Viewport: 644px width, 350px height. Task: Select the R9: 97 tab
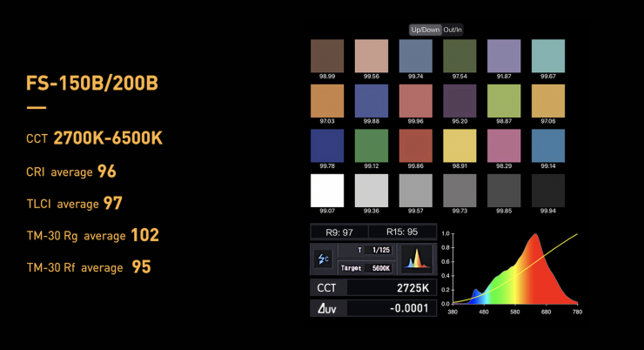click(339, 232)
